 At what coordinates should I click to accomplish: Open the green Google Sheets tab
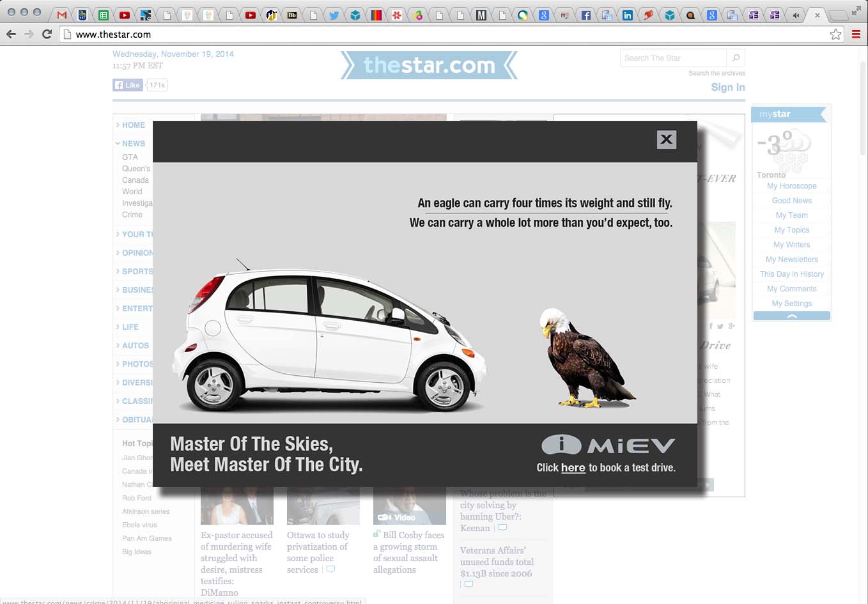[103, 15]
